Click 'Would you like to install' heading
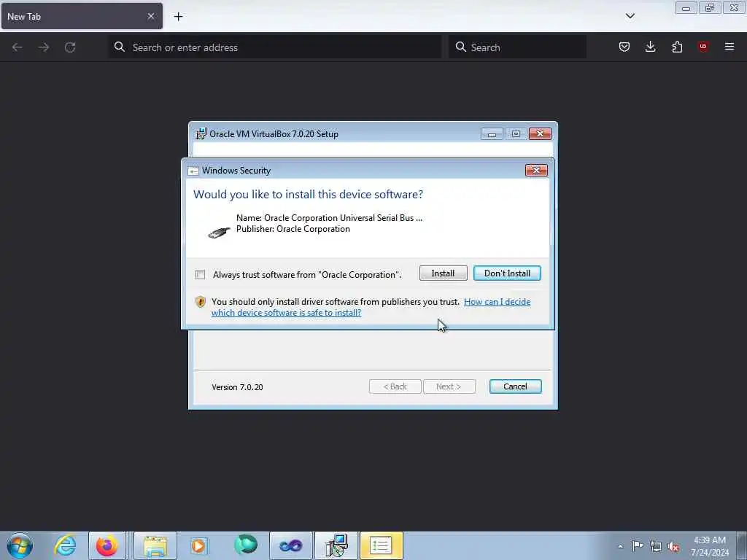 308,194
